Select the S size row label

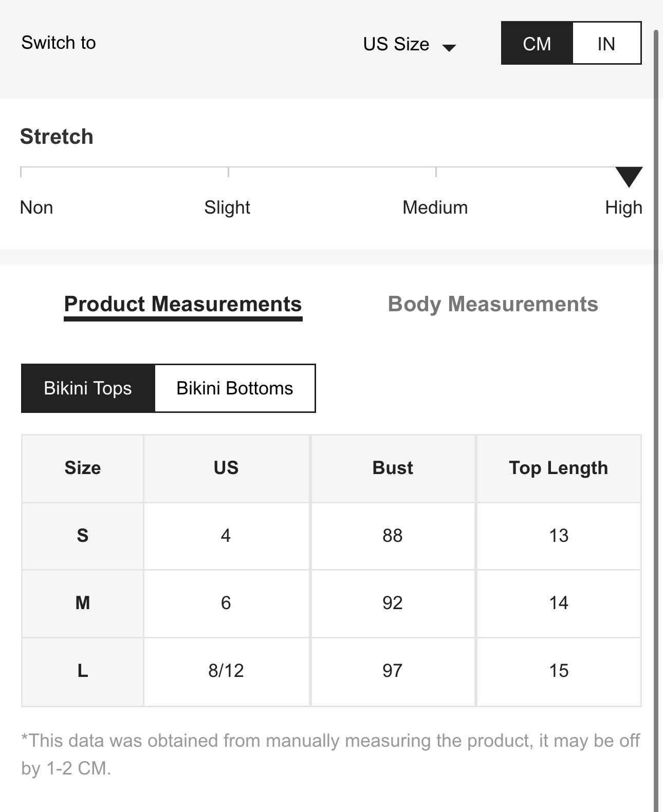coord(83,536)
